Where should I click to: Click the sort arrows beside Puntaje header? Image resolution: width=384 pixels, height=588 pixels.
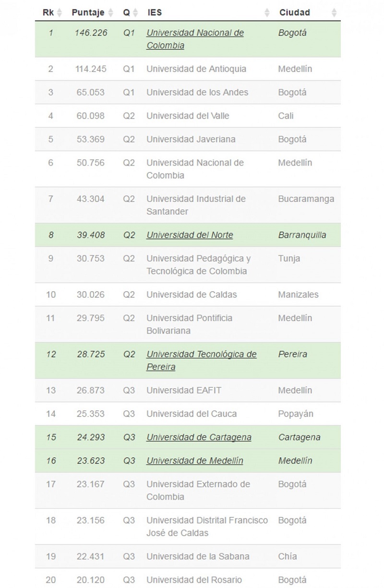pyautogui.click(x=111, y=13)
